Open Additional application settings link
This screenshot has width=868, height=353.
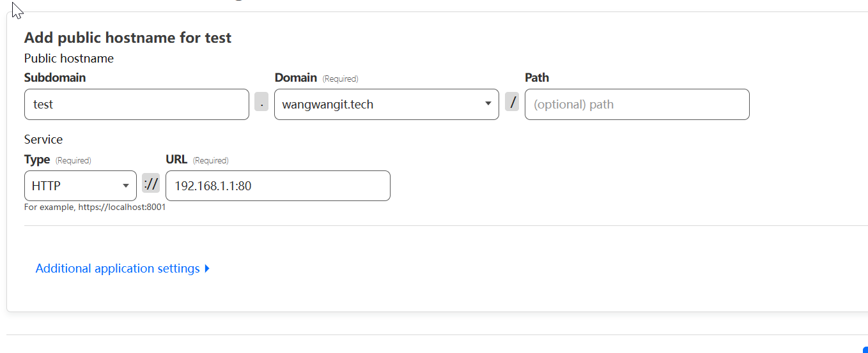(118, 269)
